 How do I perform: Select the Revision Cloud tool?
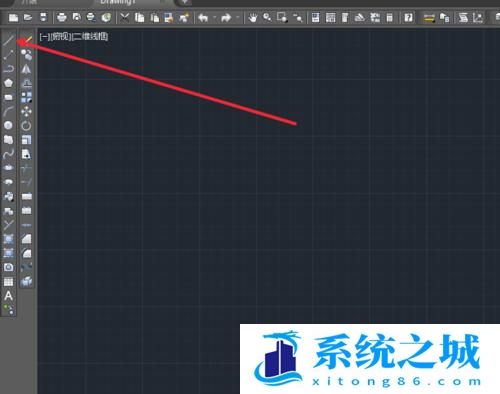click(x=9, y=140)
